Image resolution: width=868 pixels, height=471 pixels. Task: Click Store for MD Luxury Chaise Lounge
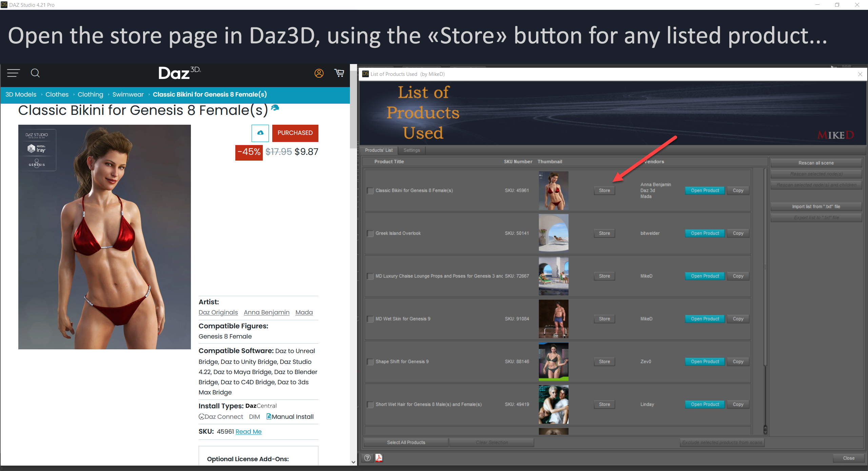pyautogui.click(x=604, y=276)
